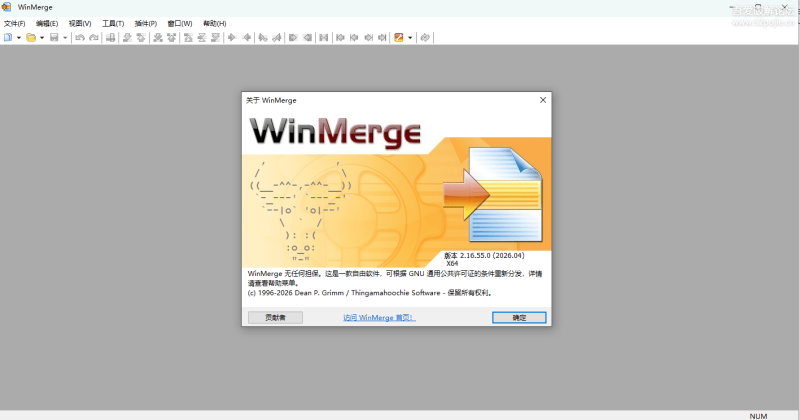800x420 pixels.
Task: Click the version text 2.16.55.0 (2026.04)
Action: [492, 255]
